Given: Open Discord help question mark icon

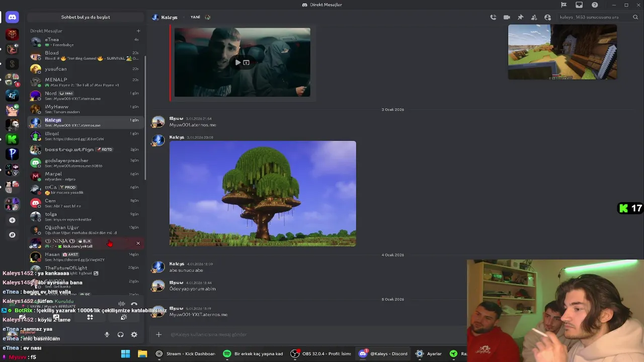Looking at the screenshot, I should (595, 5).
